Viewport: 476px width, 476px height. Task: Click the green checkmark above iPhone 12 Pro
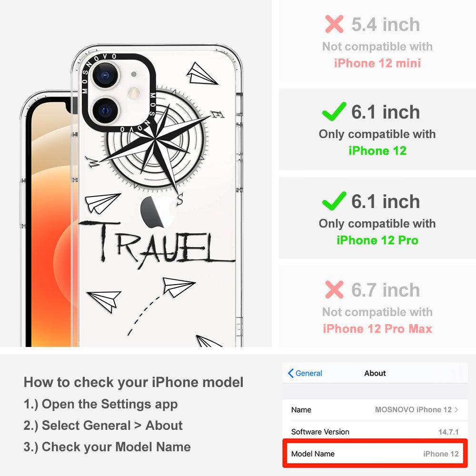(x=334, y=201)
